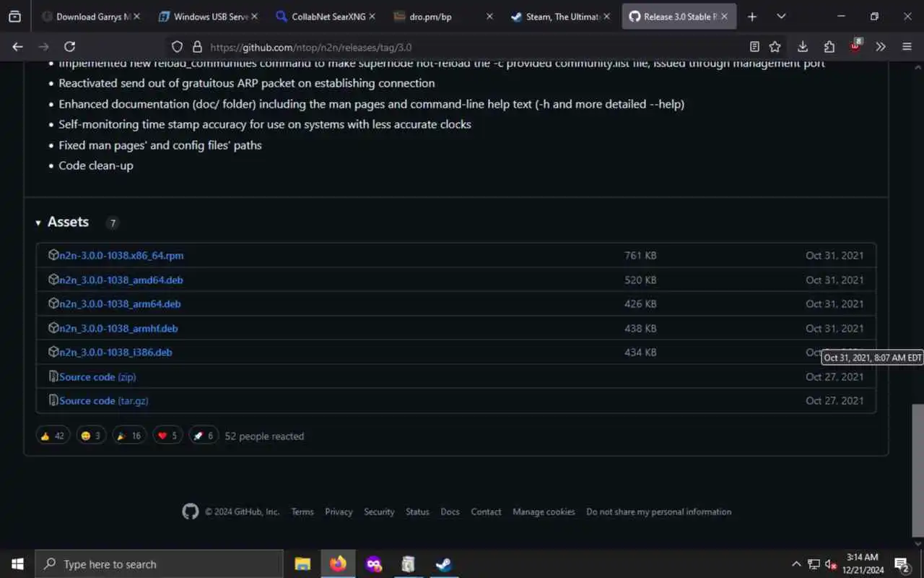Show hidden system tray icons
Image resolution: width=924 pixels, height=578 pixels.
coord(796,564)
